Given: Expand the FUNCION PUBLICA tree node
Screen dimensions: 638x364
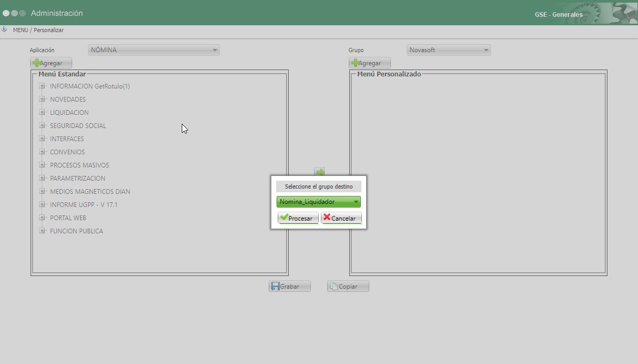Looking at the screenshot, I should coord(42,231).
